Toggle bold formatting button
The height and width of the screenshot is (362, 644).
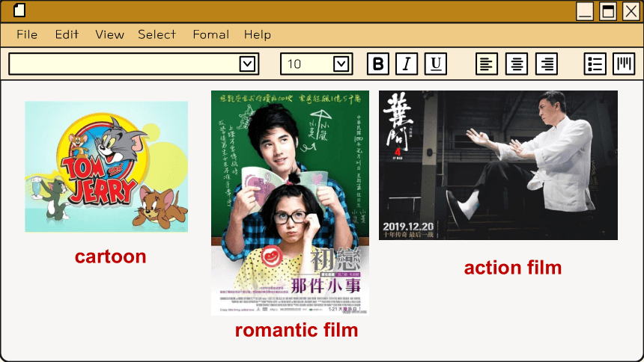378,64
